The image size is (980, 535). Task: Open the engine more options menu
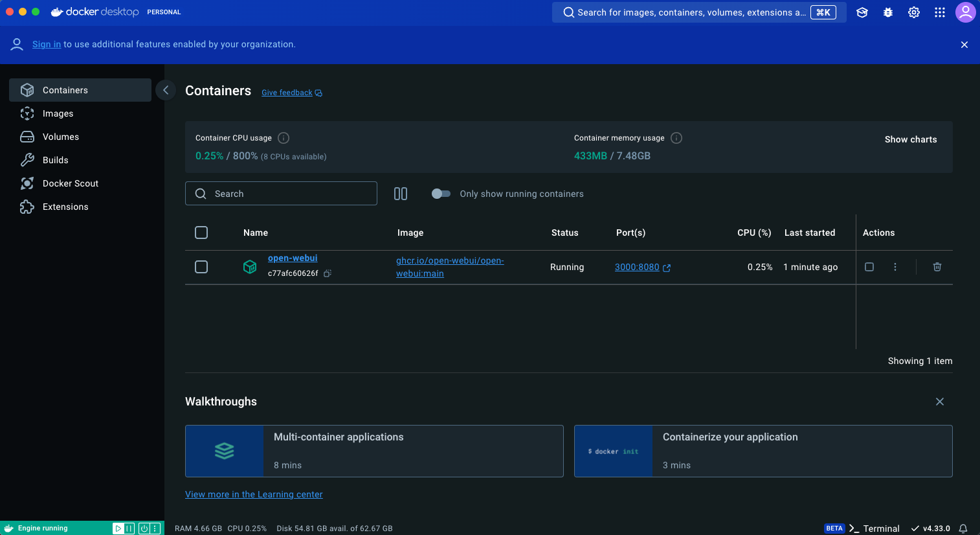[x=155, y=529]
